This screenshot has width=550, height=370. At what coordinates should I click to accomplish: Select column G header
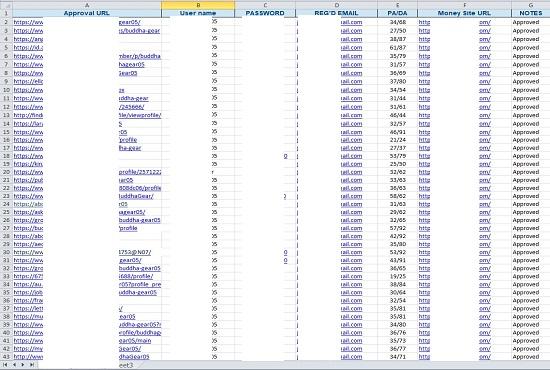pyautogui.click(x=531, y=5)
